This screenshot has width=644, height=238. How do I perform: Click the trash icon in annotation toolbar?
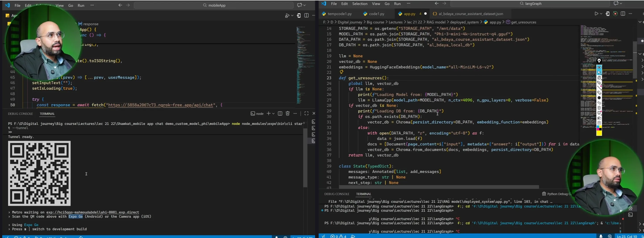(599, 108)
